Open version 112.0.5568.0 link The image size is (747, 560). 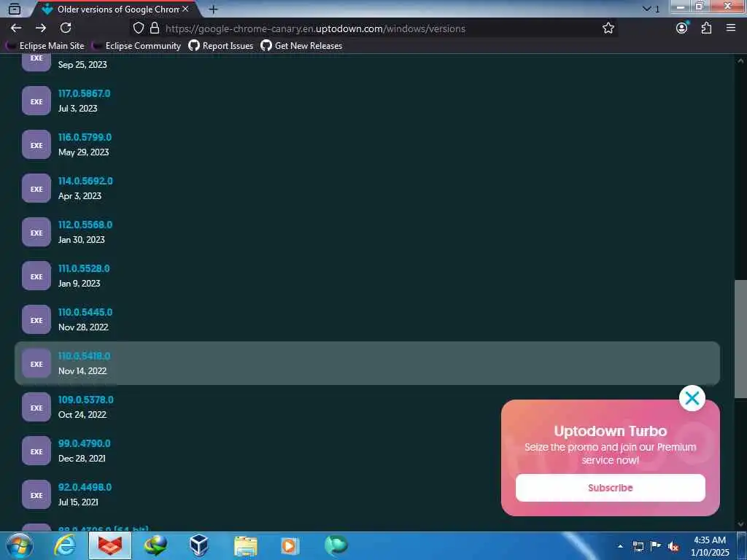[85, 225]
